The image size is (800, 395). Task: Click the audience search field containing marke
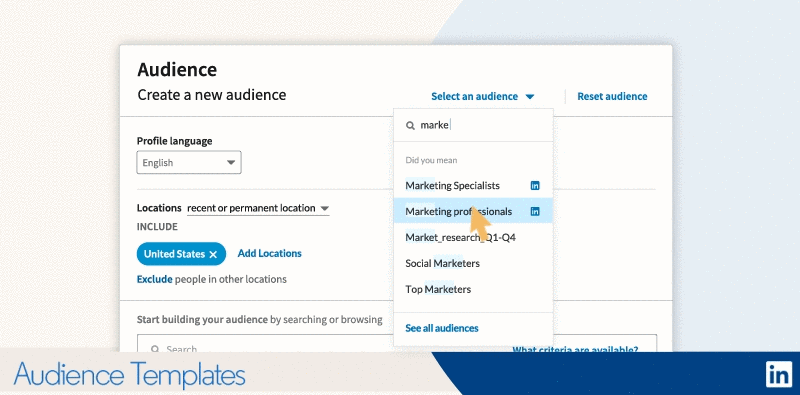[x=473, y=126]
